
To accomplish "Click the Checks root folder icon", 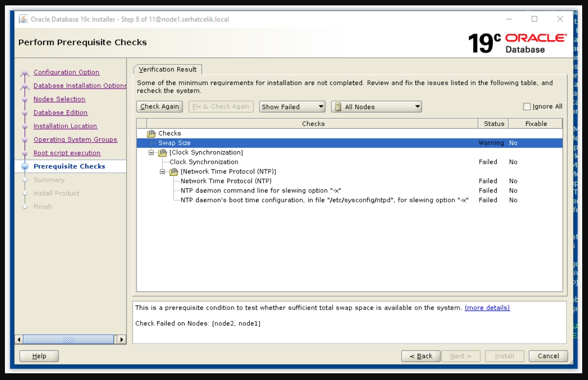I will [x=151, y=133].
